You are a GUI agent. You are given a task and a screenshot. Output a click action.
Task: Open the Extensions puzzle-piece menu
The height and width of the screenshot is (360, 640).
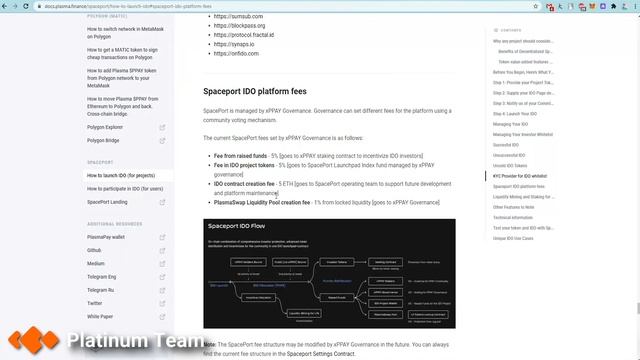[613, 7]
